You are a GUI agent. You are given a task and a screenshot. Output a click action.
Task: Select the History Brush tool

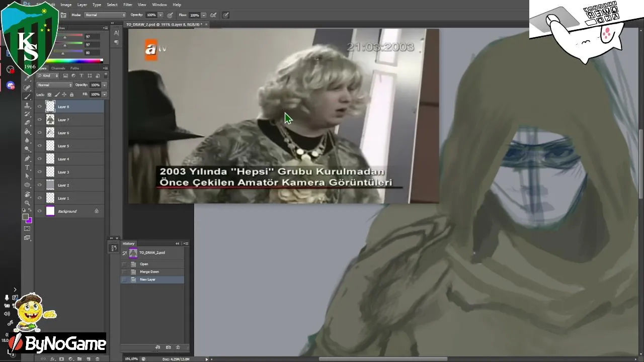[27, 114]
